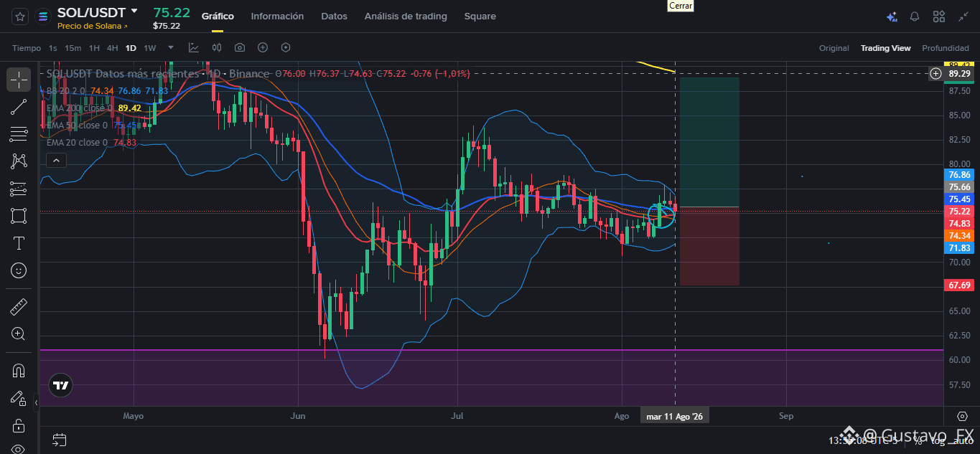The image size is (980, 454).
Task: Toggle the magnet mode tool
Action: (19, 371)
